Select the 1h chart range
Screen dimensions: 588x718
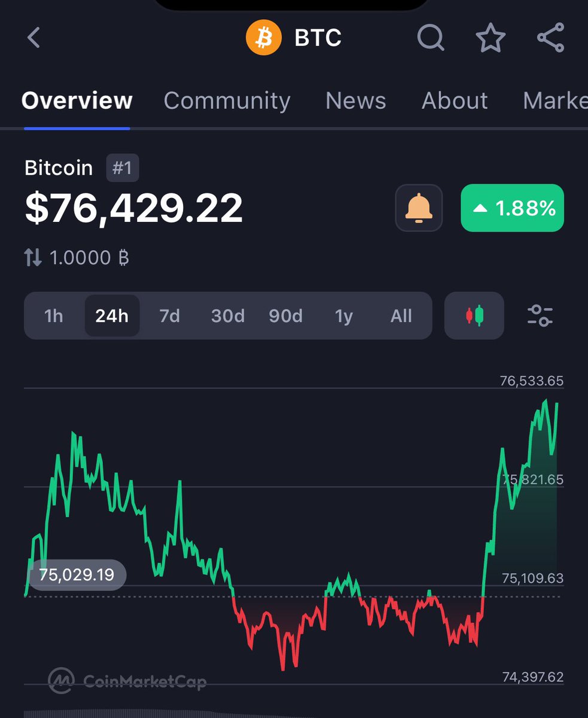click(x=54, y=315)
